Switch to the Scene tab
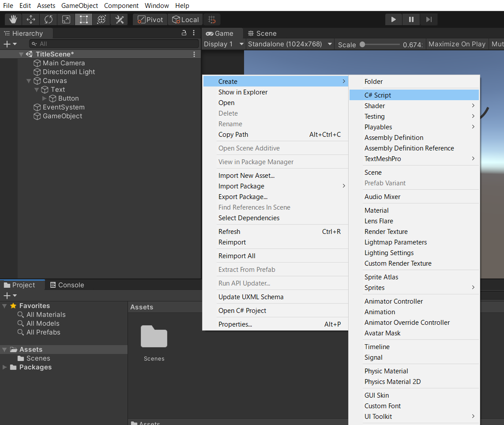Image resolution: width=504 pixels, height=425 pixels. point(262,34)
